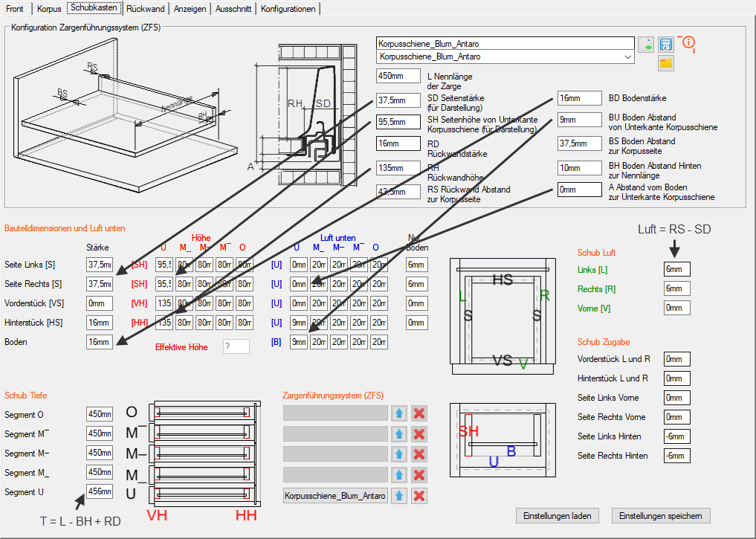
Task: Click the A Abstand vom Boden field
Action: 580,190
